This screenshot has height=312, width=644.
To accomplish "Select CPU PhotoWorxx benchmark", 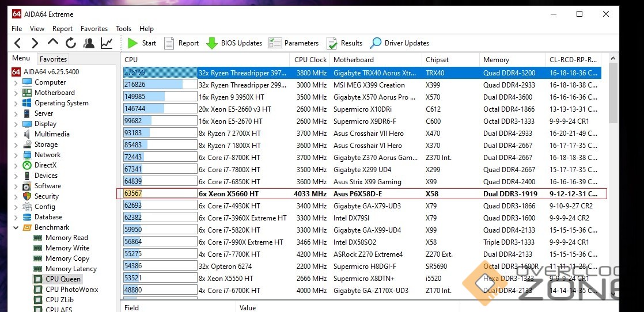I will 66,290.
